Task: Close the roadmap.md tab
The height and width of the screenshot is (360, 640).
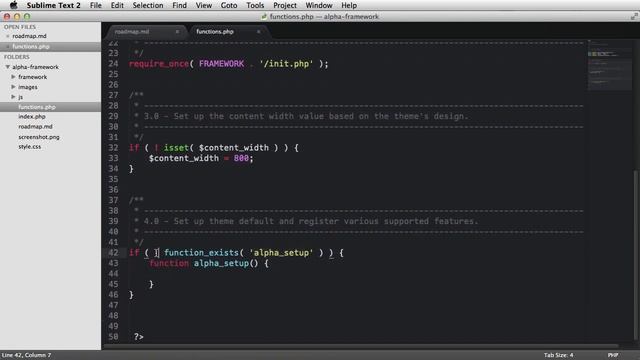Action: click(x=177, y=31)
